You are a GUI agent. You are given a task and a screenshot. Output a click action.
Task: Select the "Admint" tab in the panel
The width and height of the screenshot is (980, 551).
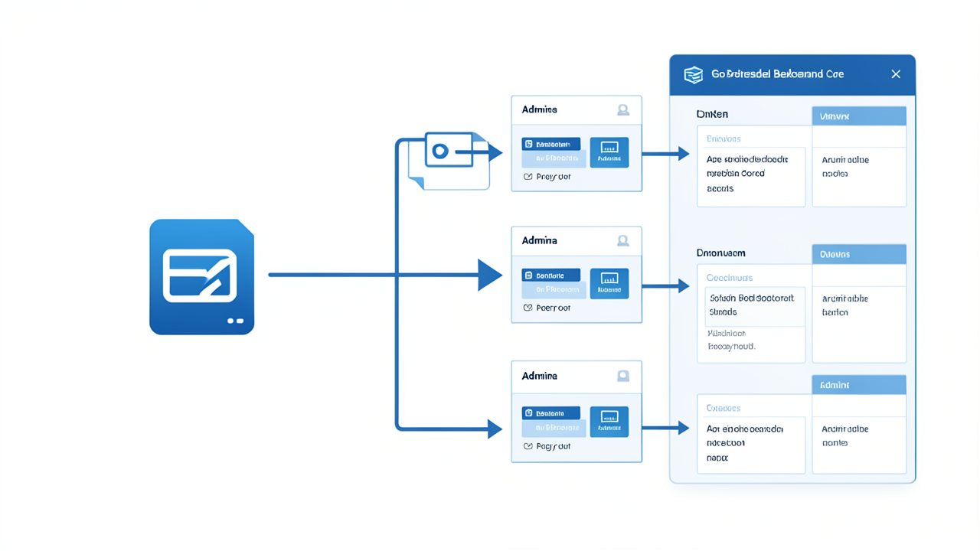859,385
